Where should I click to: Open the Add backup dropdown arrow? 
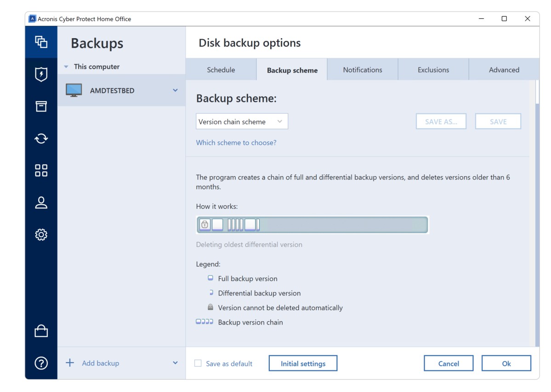(175, 363)
